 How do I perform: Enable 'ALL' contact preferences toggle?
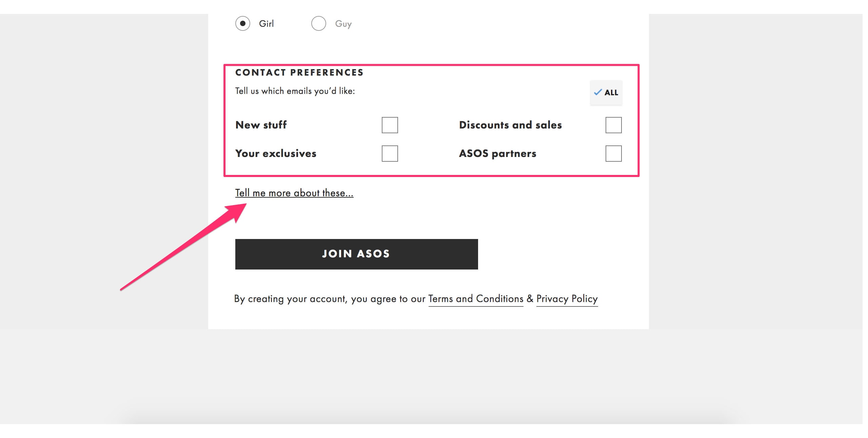point(606,92)
